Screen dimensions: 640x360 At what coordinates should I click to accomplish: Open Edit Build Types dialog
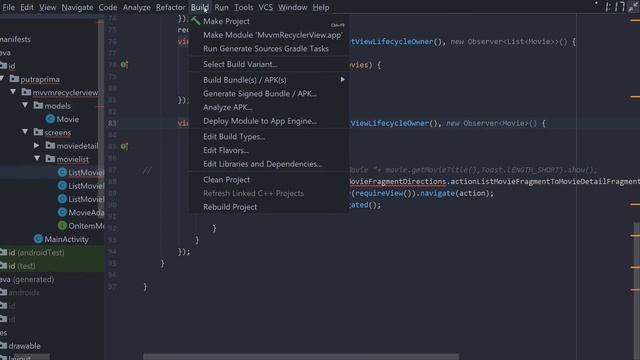[269, 137]
